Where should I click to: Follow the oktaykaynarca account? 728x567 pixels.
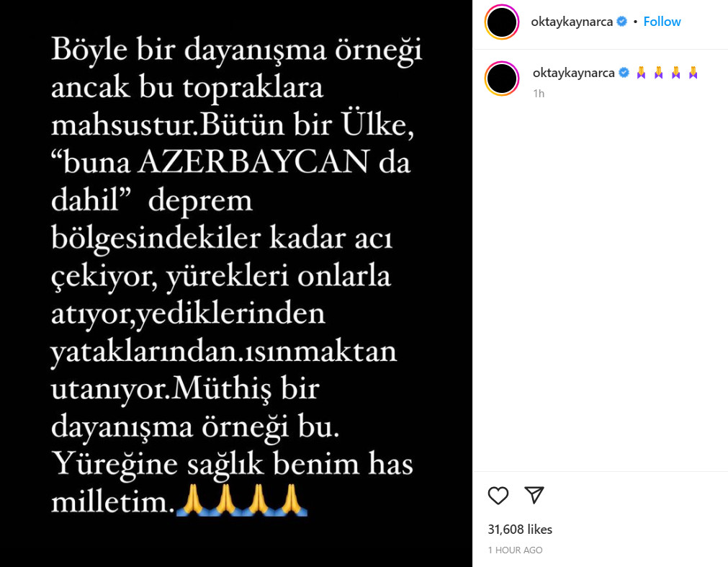point(662,22)
